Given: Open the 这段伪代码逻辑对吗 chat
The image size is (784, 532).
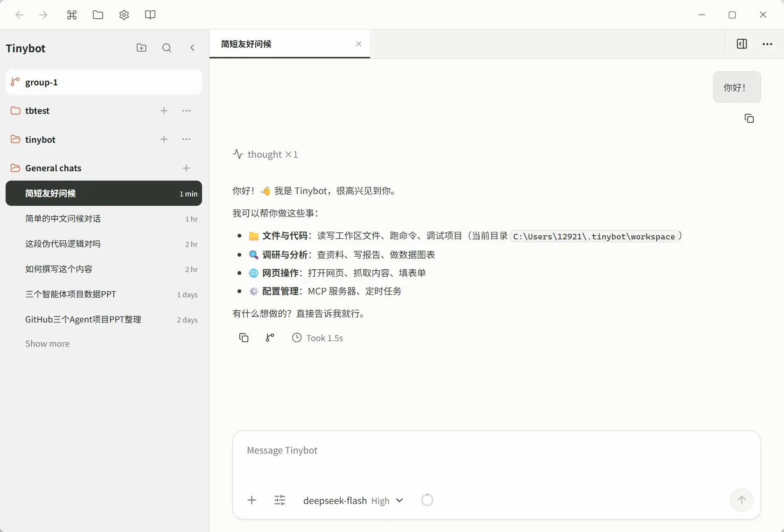Looking at the screenshot, I should (104, 244).
